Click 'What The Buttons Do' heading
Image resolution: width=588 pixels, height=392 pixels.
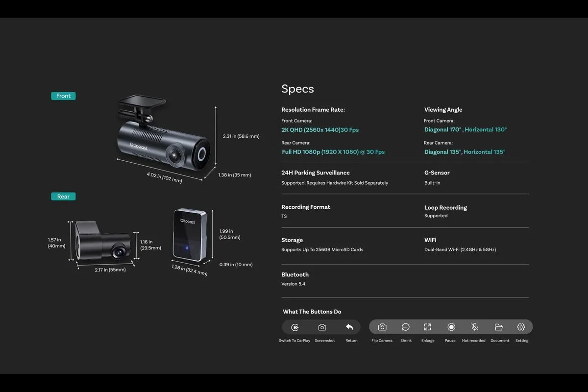coord(312,312)
